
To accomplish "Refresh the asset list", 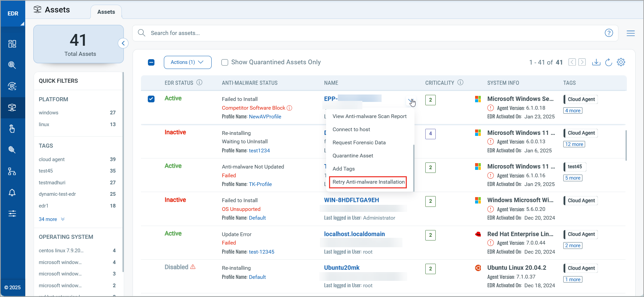I will (608, 62).
